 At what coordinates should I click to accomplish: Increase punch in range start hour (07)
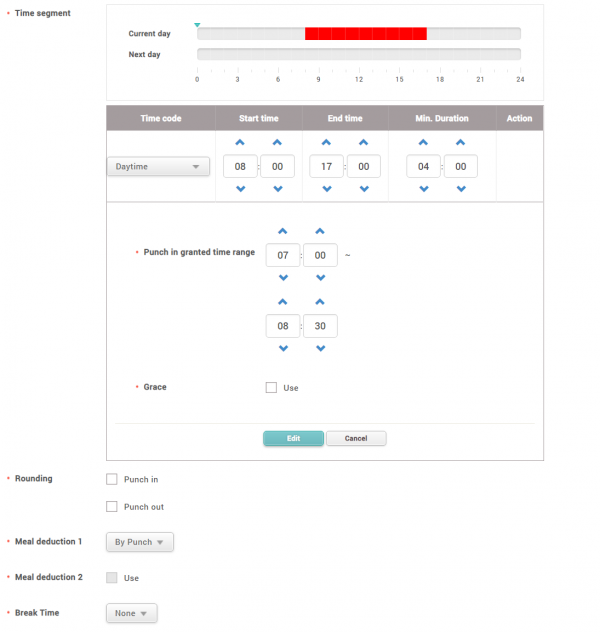click(x=283, y=232)
